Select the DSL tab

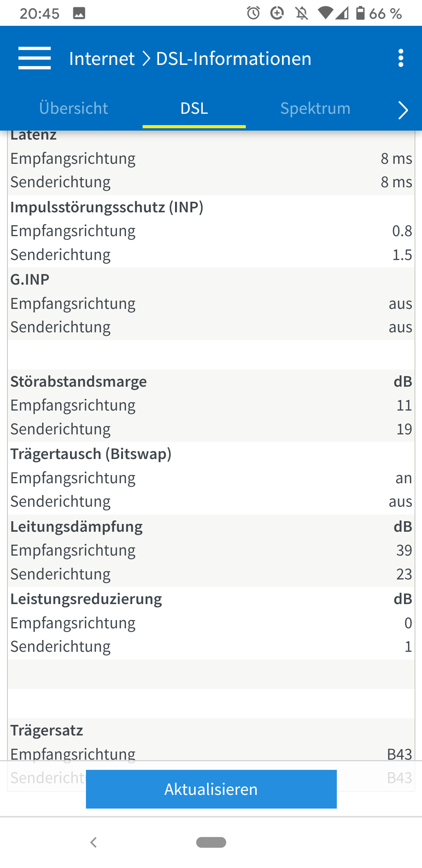click(194, 108)
